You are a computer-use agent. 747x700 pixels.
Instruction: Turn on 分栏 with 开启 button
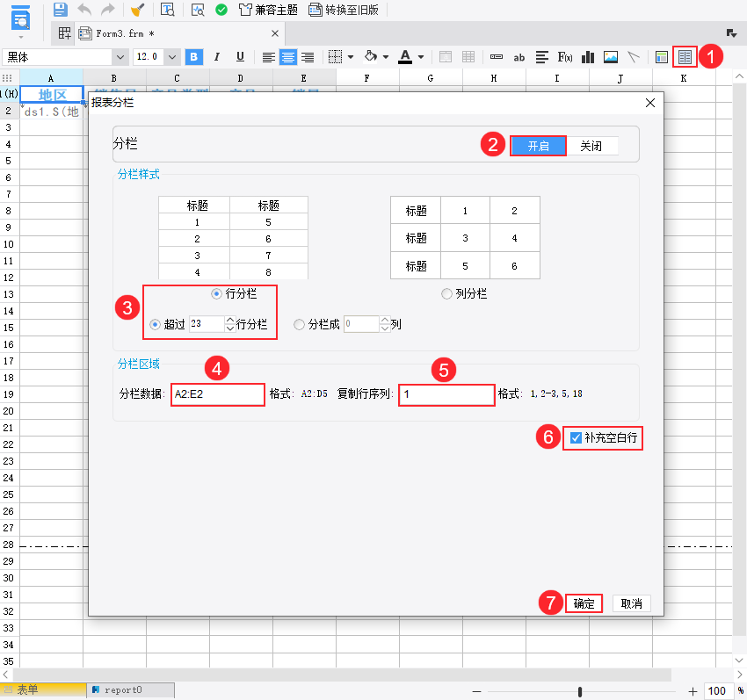[x=539, y=146]
